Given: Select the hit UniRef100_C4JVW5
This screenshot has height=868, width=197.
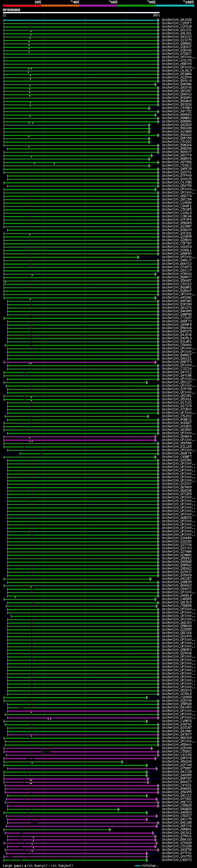Looking at the screenshot, I should (177, 182).
